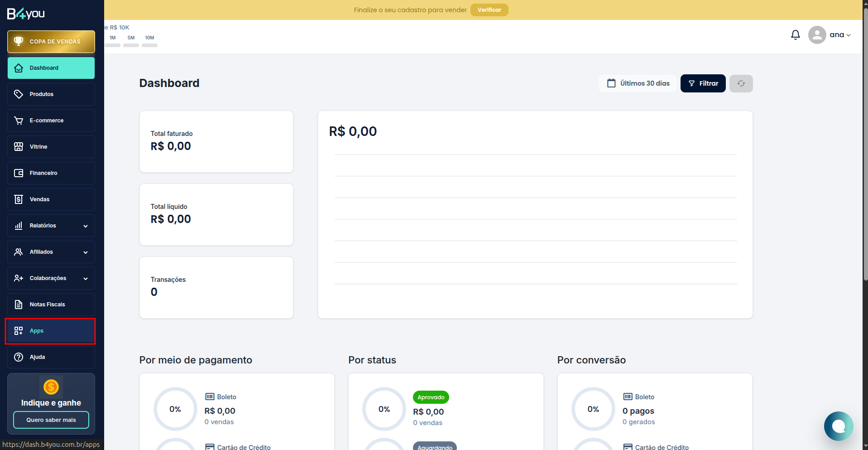This screenshot has height=450, width=868.
Task: Click the Por status heading
Action: coord(372,360)
